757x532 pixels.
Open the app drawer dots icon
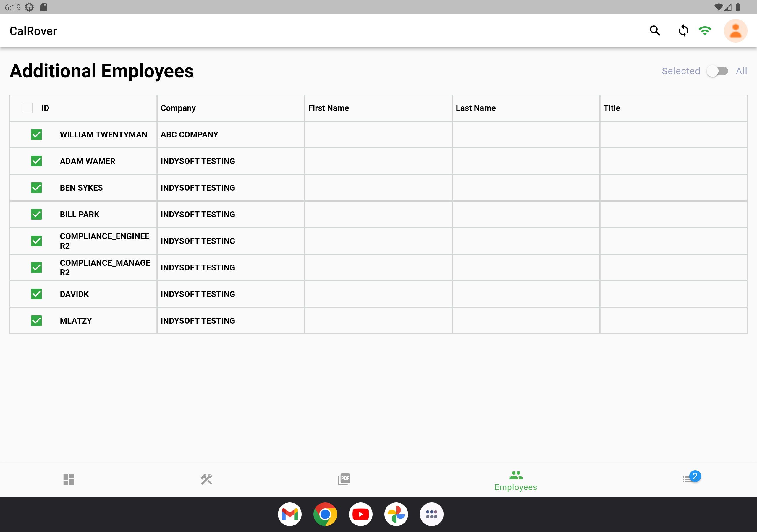(431, 514)
